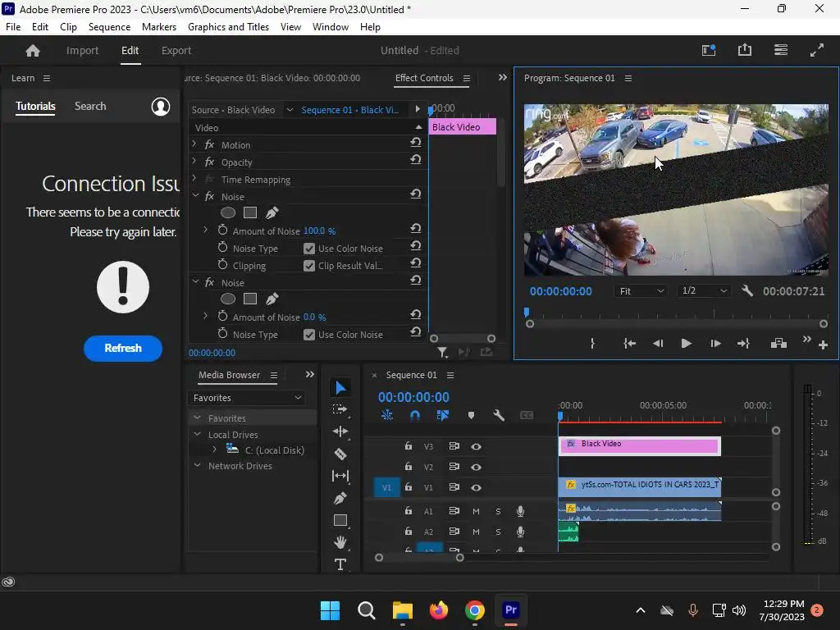This screenshot has width=840, height=630.
Task: Solo audio track A2
Action: [x=498, y=532]
